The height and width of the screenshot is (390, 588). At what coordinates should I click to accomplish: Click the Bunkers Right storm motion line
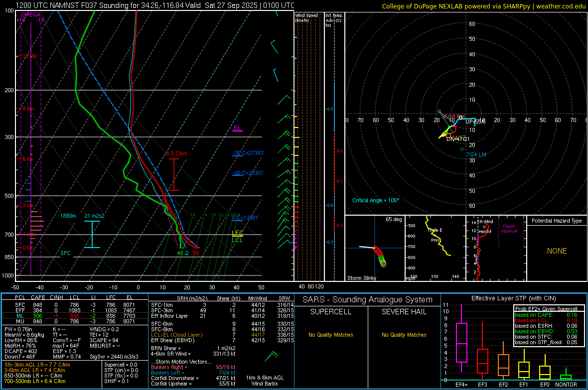coord(193,367)
